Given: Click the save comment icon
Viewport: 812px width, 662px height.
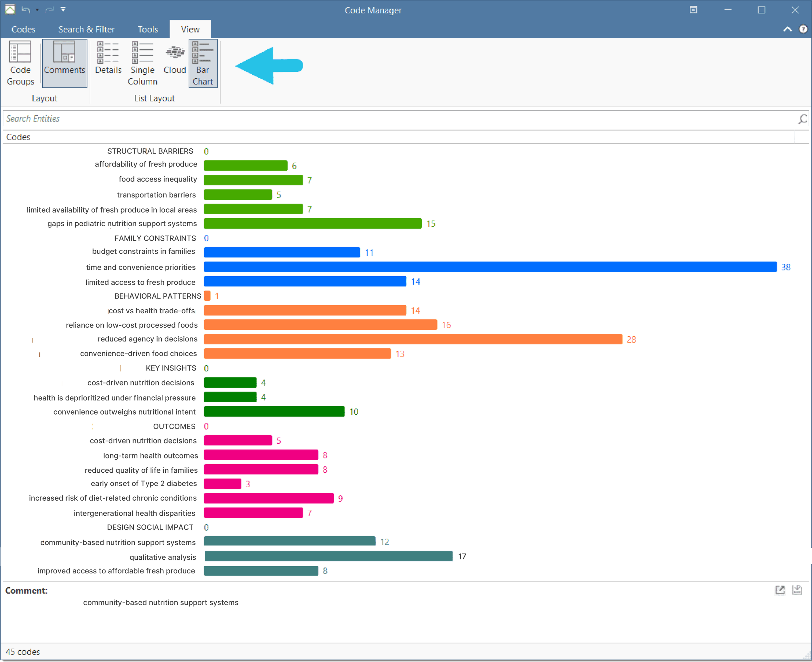Looking at the screenshot, I should (x=797, y=590).
